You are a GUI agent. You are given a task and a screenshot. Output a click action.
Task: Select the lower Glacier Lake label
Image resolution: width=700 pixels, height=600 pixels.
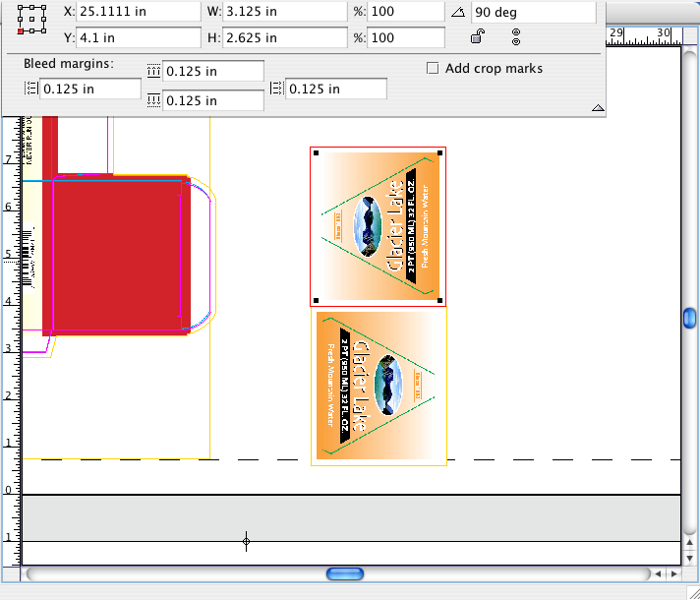[379, 386]
